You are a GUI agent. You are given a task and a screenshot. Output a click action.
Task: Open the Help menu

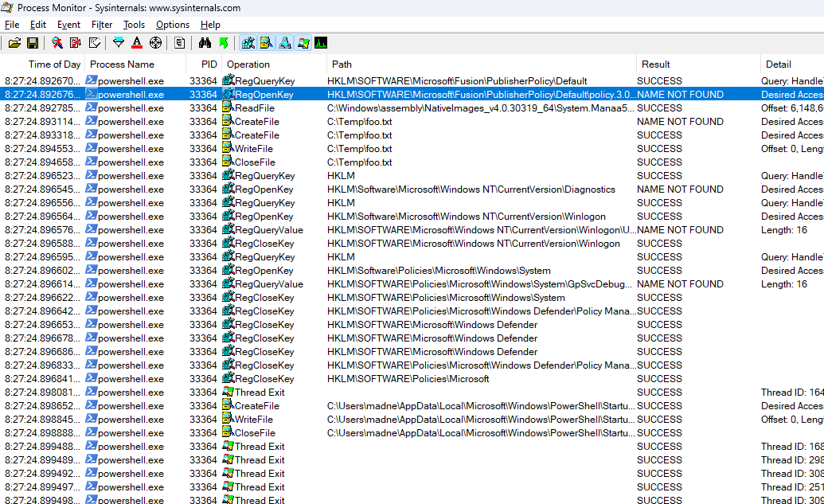(x=210, y=25)
